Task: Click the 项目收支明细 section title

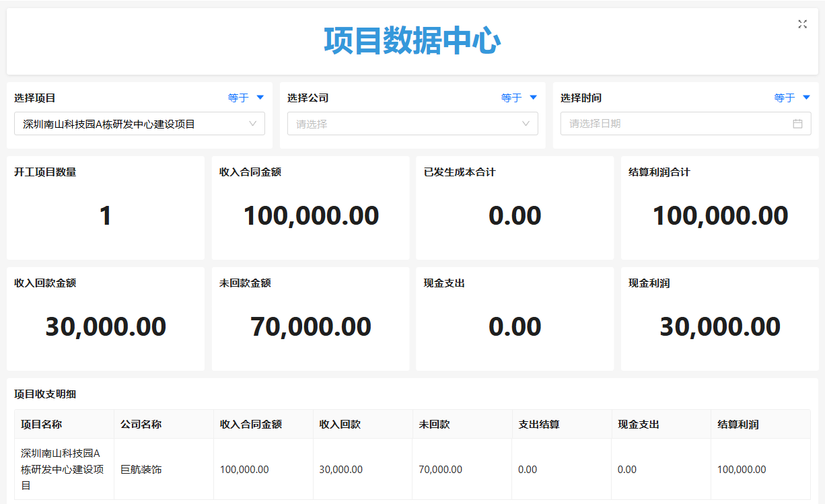Action: [45, 394]
